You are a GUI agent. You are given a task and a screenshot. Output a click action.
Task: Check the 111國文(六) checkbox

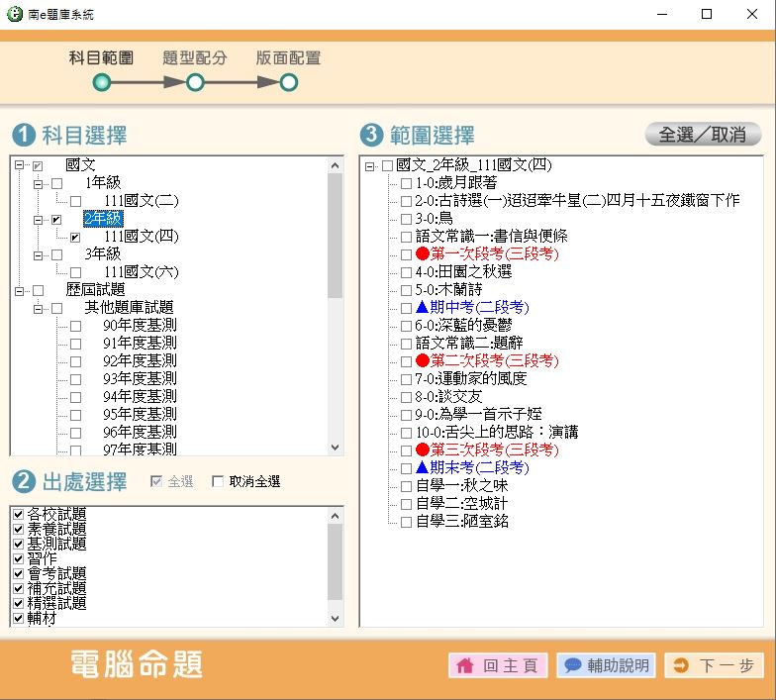(75, 273)
